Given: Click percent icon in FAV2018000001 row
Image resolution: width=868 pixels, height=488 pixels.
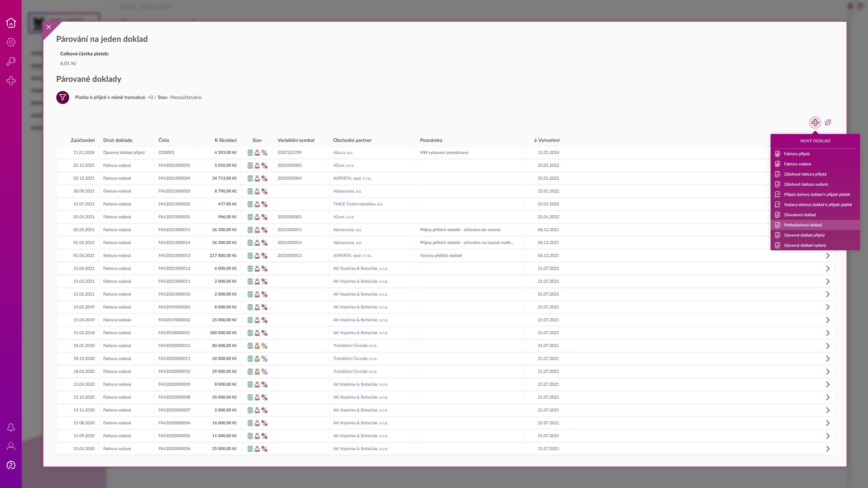Looking at the screenshot, I should point(264,333).
